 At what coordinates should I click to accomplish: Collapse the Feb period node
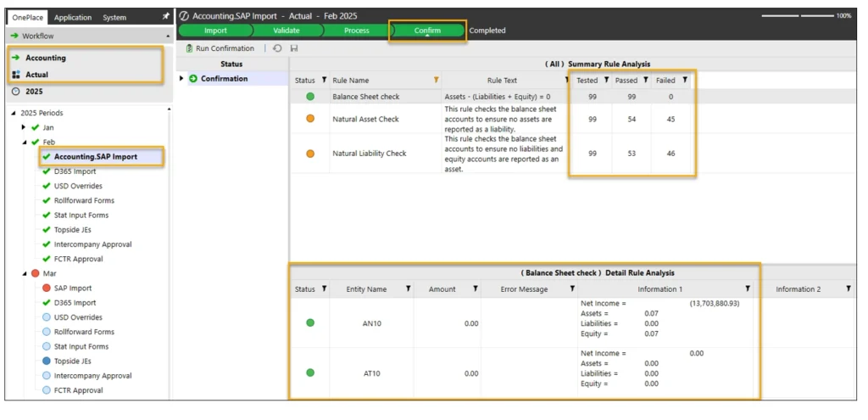[24, 142]
